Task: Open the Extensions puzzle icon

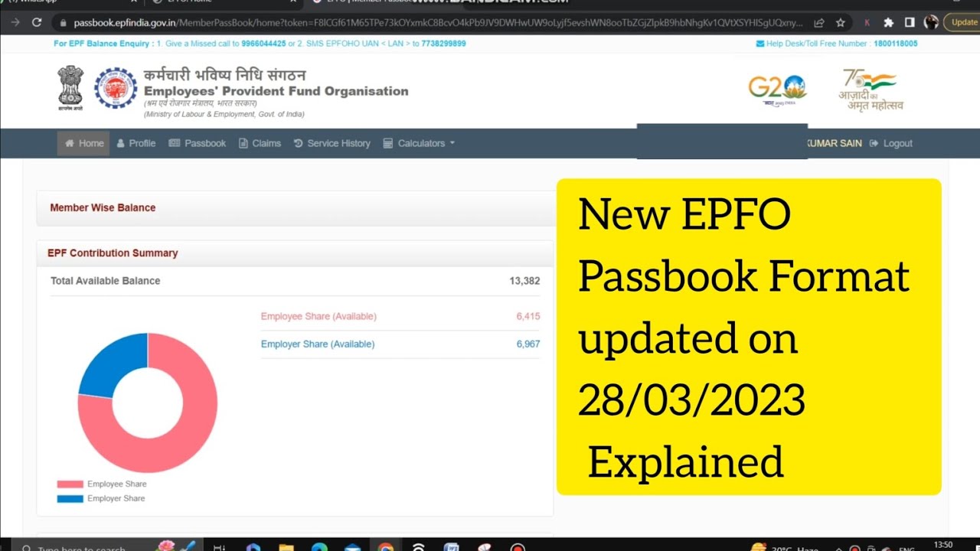Action: 888,23
